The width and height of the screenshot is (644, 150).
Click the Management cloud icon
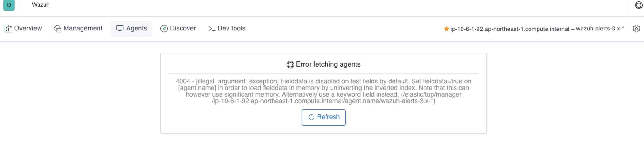57,28
